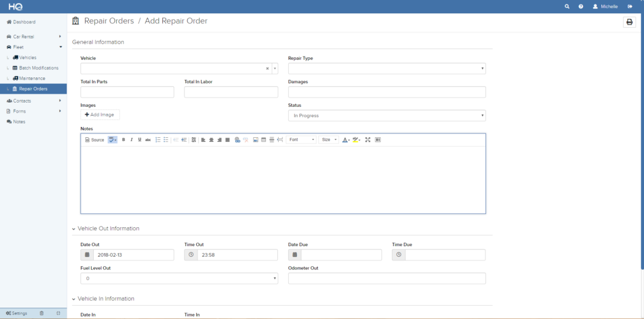Click the collapse sidebar icon
Image resolution: width=644 pixels, height=319 pixels.
(58, 313)
